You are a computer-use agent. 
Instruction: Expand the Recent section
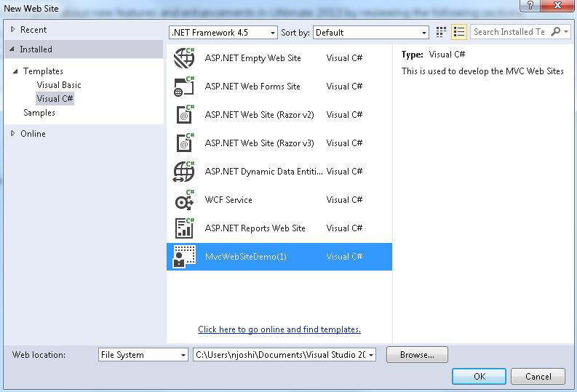(13, 29)
